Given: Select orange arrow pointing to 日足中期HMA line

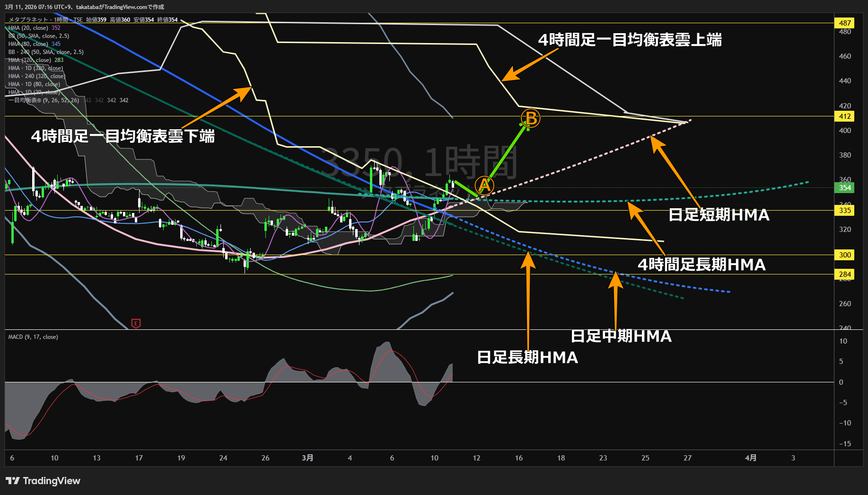Looking at the screenshot, I should click(615, 299).
